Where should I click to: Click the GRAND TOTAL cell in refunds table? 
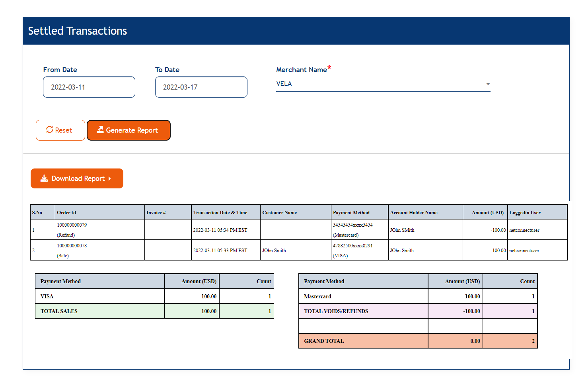click(323, 341)
